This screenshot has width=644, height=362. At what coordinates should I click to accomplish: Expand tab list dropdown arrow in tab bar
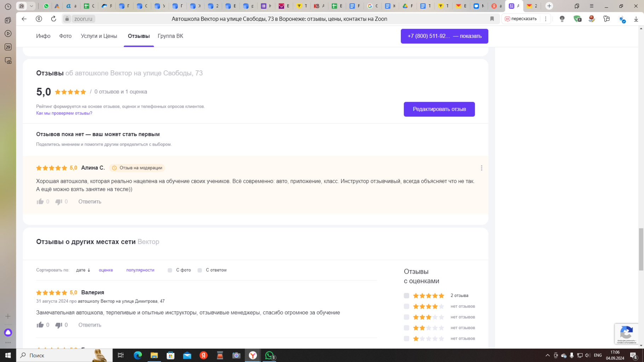31,6
